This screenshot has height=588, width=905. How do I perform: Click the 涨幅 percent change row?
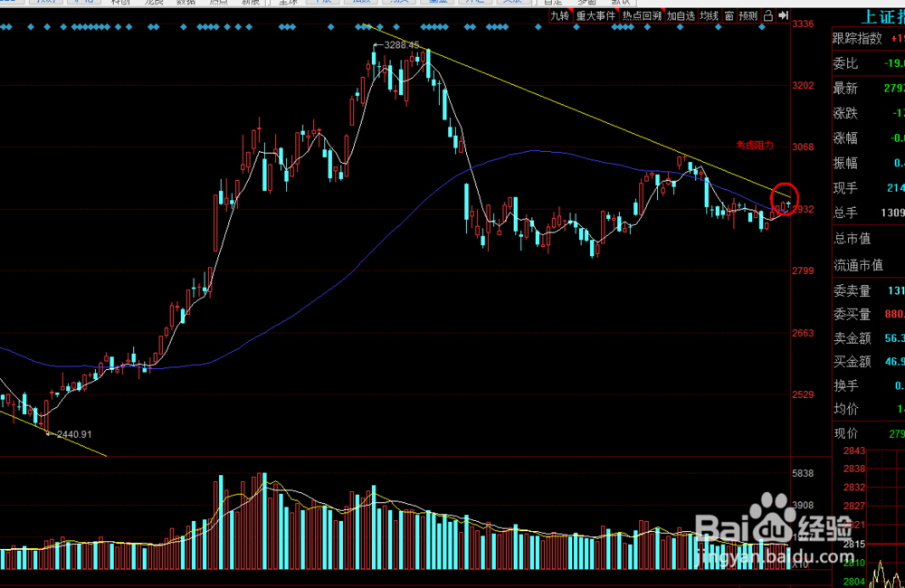[x=869, y=138]
